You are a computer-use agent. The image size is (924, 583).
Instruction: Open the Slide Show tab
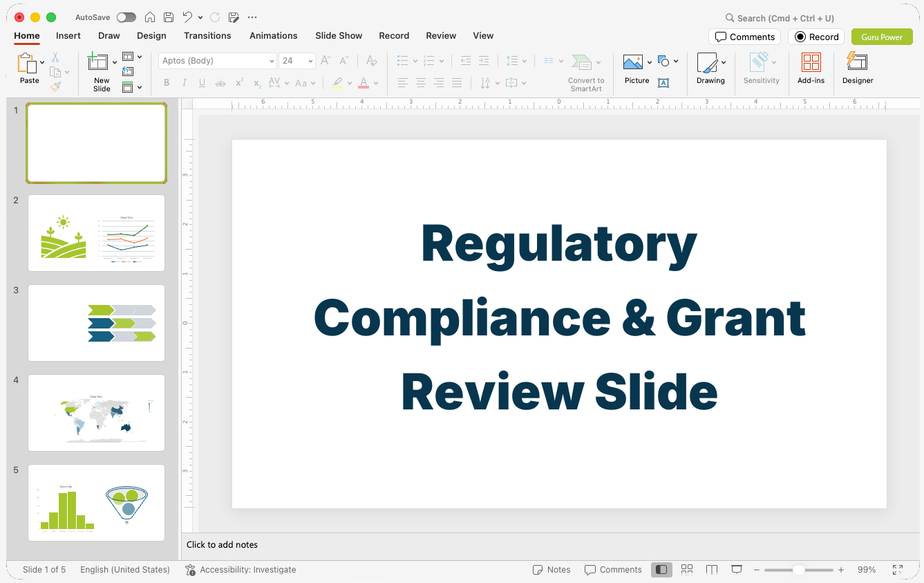tap(339, 36)
